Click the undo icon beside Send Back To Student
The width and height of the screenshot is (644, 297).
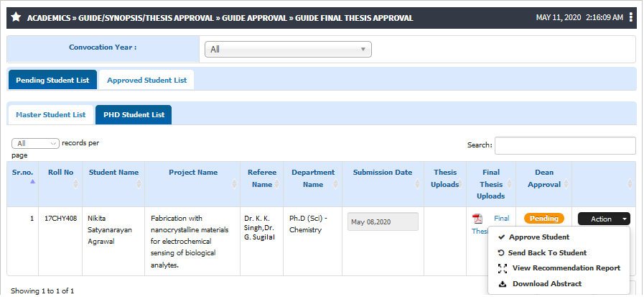coord(500,252)
